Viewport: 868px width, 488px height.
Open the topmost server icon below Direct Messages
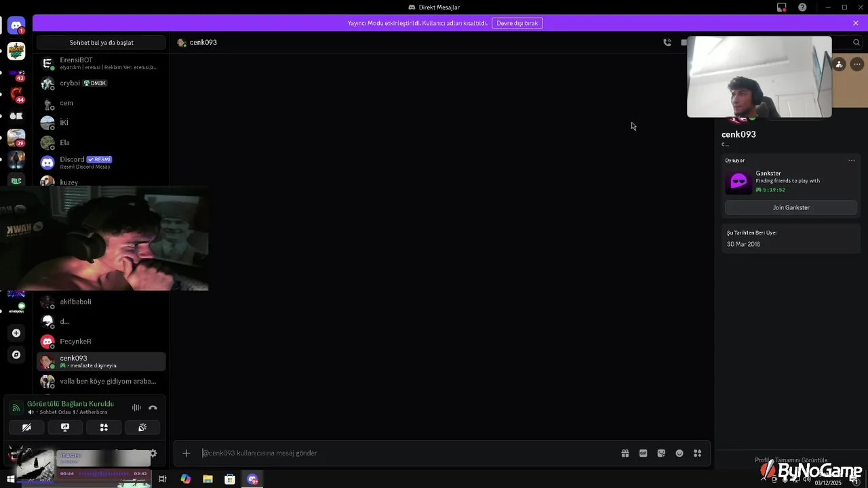[16, 51]
